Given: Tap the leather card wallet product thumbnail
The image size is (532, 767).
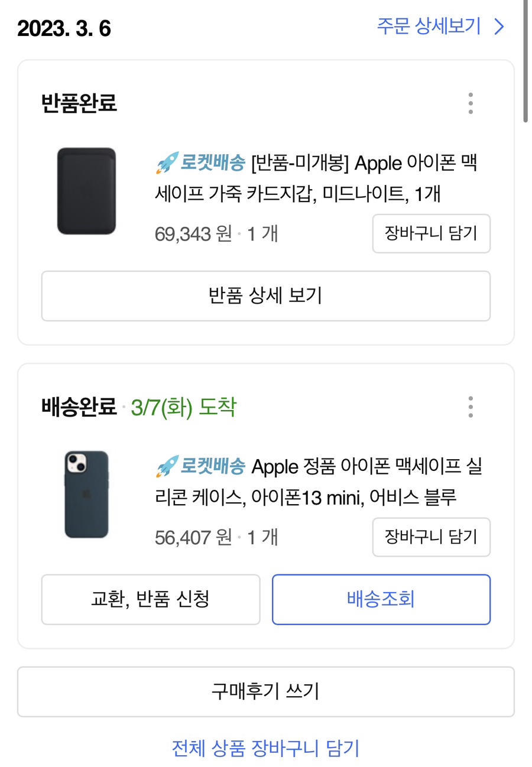Looking at the screenshot, I should tap(86, 191).
